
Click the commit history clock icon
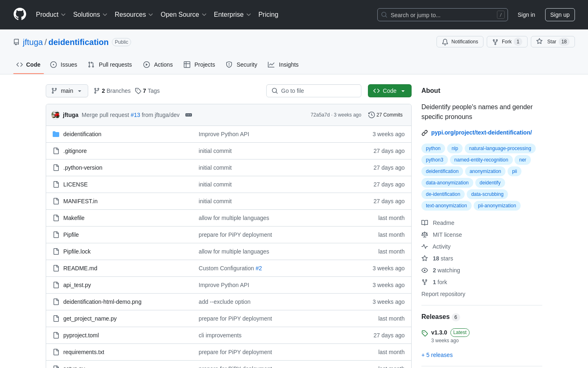pos(372,115)
